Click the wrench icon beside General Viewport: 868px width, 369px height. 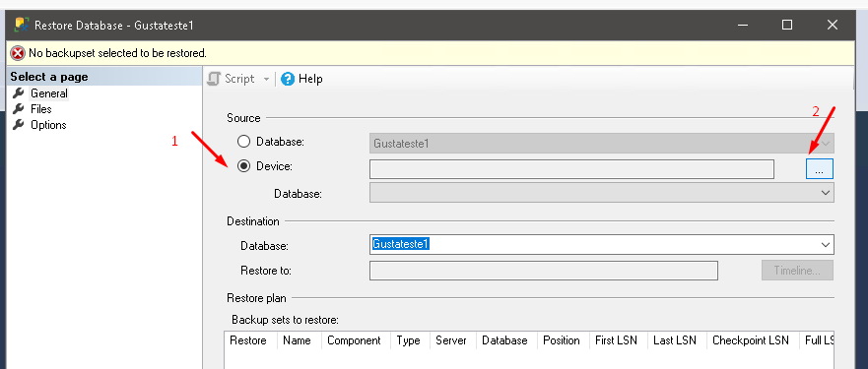tap(19, 92)
